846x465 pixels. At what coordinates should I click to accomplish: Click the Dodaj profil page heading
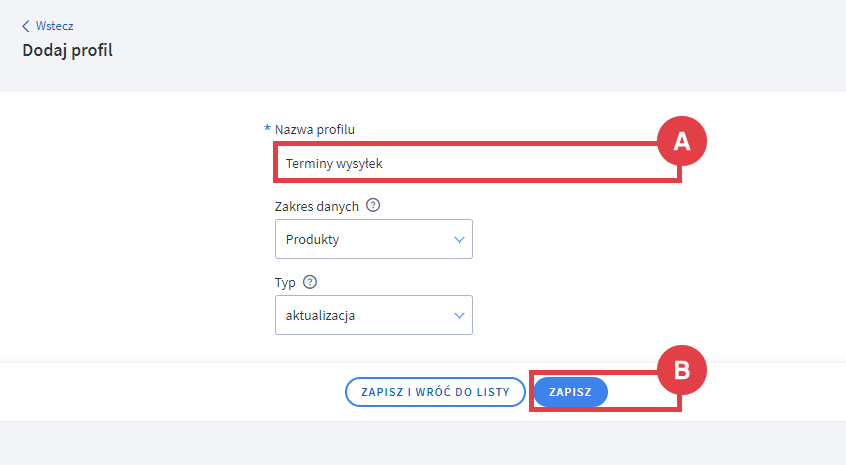68,50
